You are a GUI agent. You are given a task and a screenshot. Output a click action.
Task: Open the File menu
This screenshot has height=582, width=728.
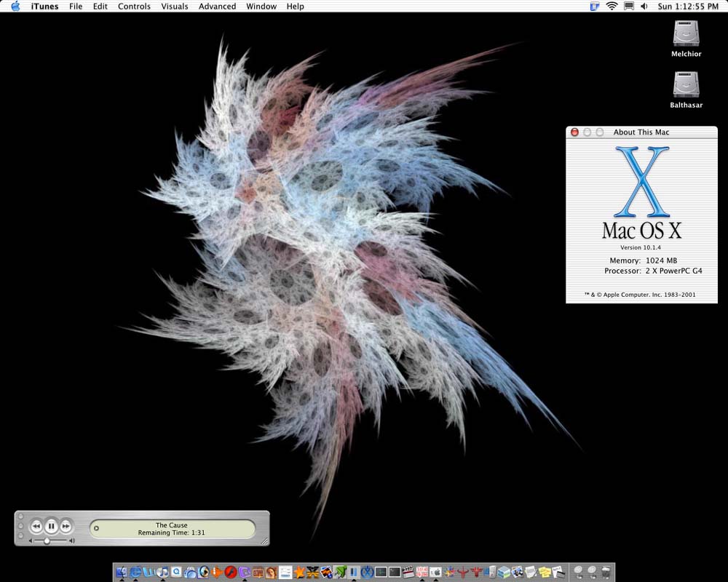(x=76, y=6)
